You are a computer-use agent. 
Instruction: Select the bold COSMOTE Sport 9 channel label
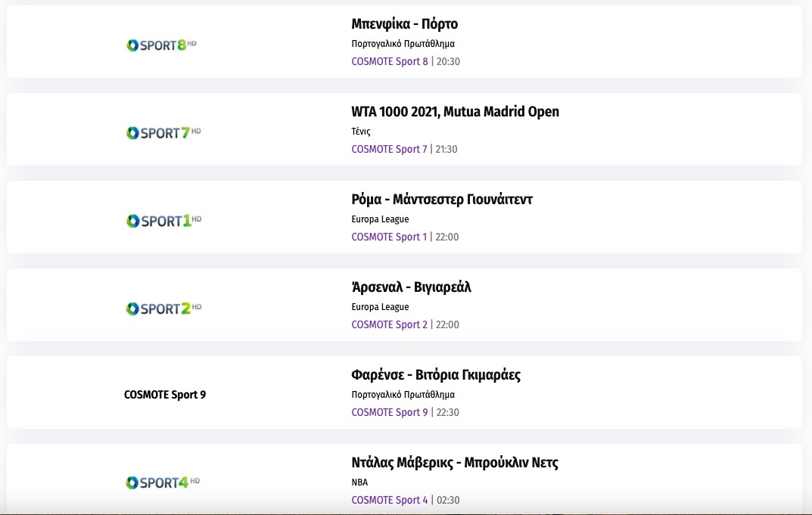click(165, 395)
